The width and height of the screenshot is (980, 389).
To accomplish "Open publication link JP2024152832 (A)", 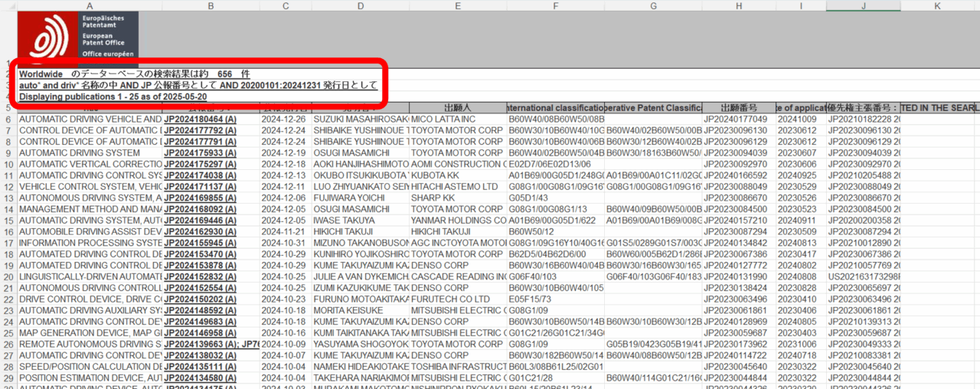I will [x=201, y=276].
